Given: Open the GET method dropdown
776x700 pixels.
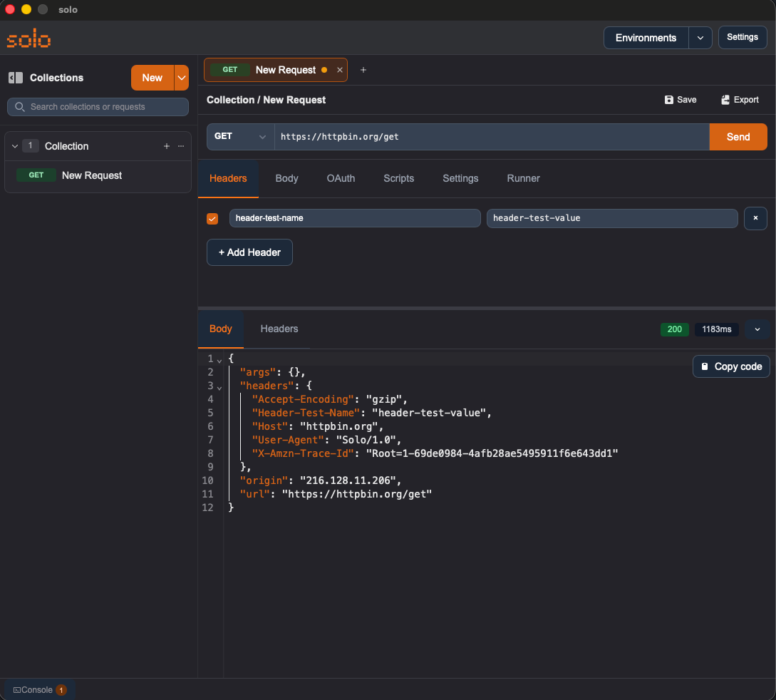Looking at the screenshot, I should click(239, 136).
